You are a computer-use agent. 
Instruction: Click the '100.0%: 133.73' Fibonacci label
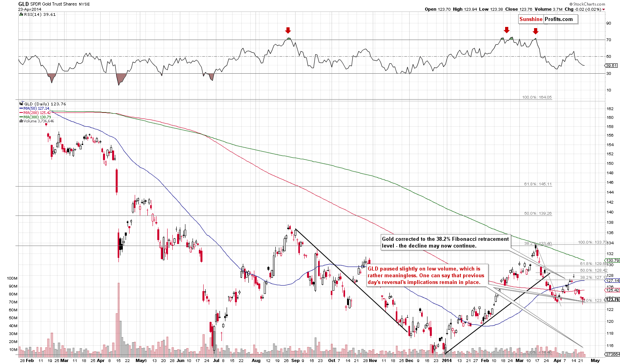(x=593, y=242)
